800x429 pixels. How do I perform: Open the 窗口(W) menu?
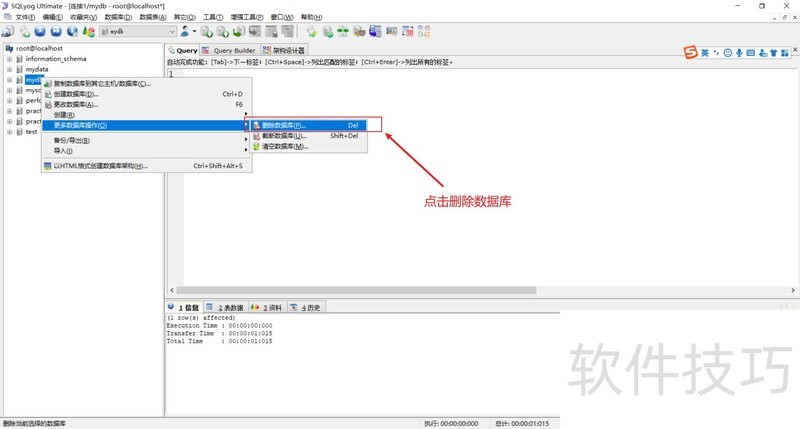click(x=282, y=17)
